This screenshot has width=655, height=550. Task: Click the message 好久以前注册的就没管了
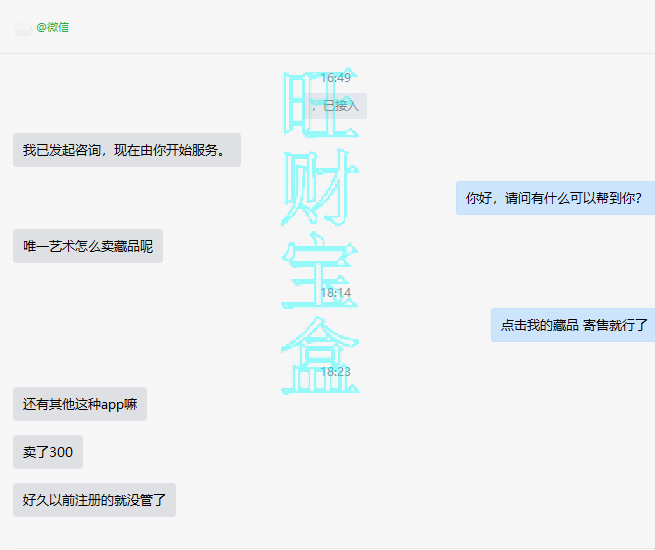(x=94, y=500)
